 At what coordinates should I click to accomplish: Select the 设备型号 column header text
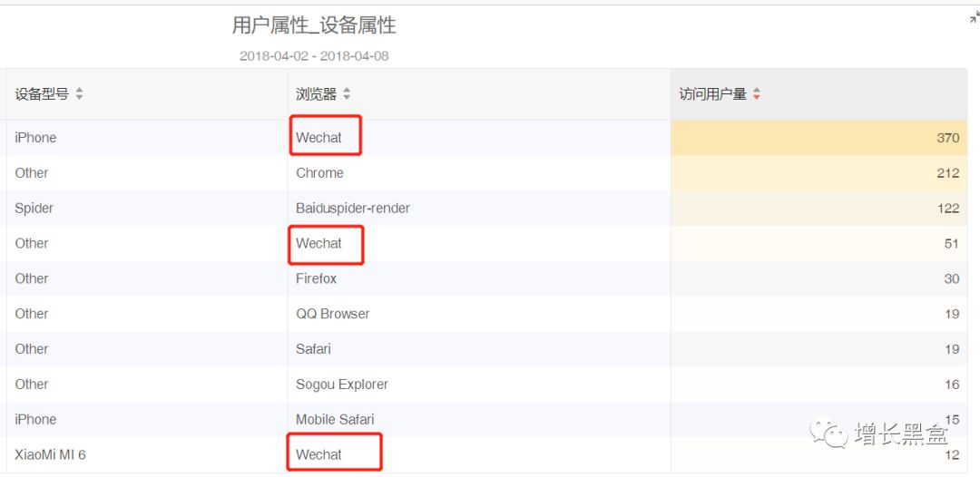[42, 94]
